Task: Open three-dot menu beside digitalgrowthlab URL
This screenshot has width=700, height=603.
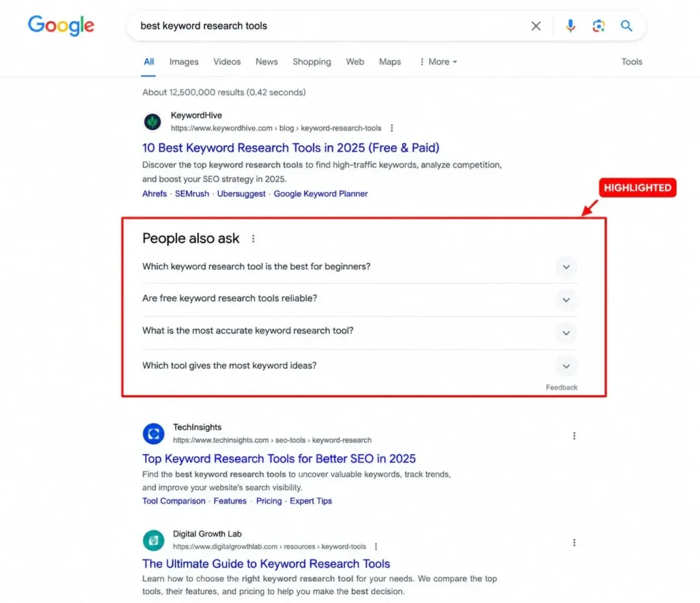Action: coord(376,546)
